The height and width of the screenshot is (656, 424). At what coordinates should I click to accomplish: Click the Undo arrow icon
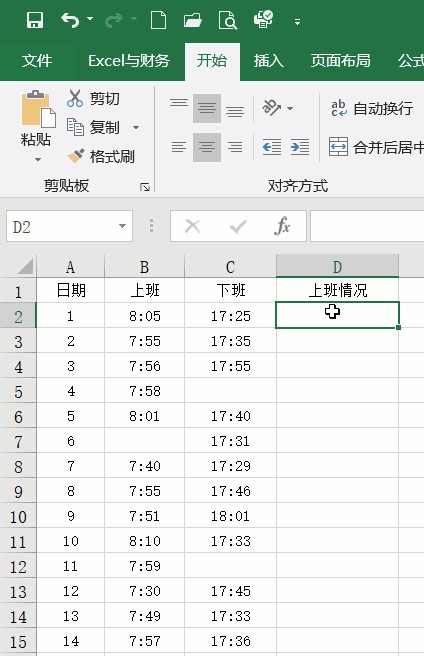(70, 20)
